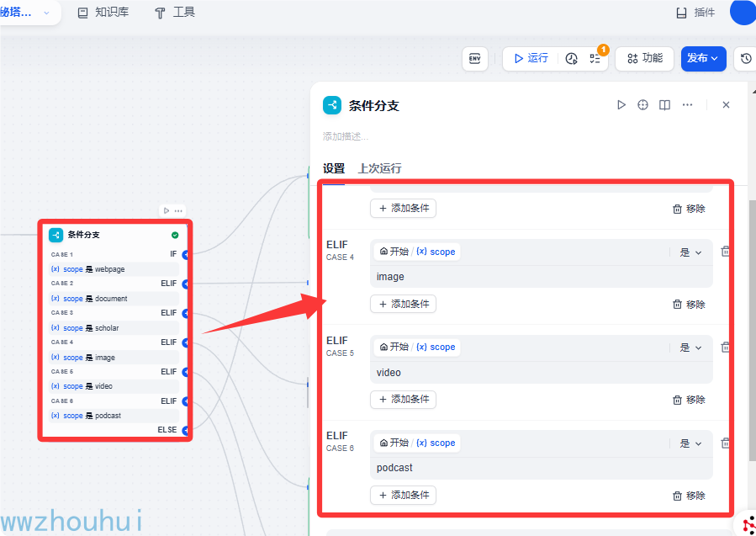This screenshot has height=536, width=756.
Task: Edit the image value field
Action: pos(541,277)
